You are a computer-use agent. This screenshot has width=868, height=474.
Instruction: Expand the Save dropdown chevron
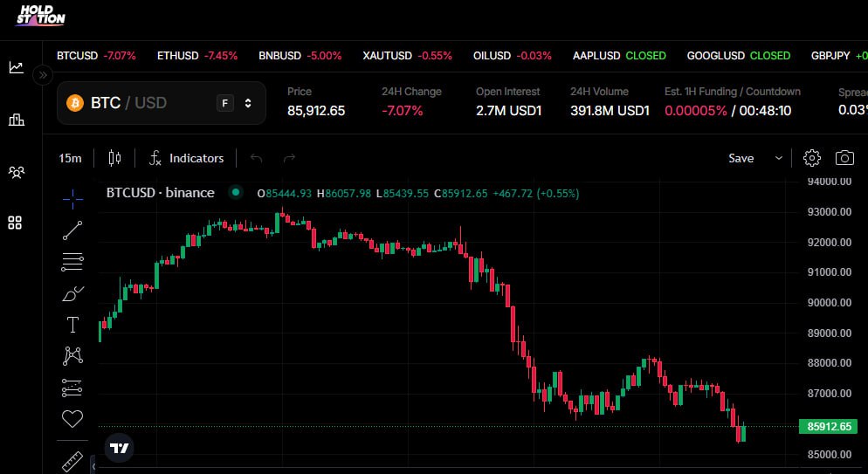point(778,158)
